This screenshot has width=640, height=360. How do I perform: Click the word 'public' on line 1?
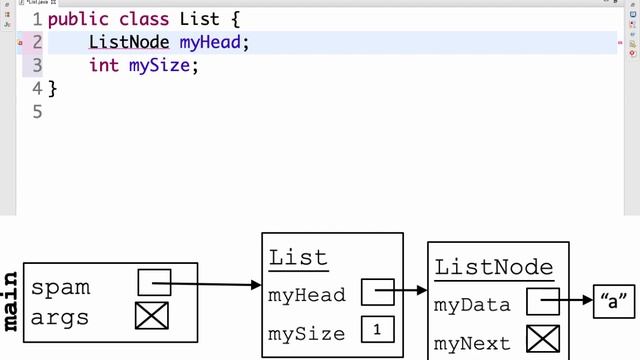pyautogui.click(x=78, y=20)
